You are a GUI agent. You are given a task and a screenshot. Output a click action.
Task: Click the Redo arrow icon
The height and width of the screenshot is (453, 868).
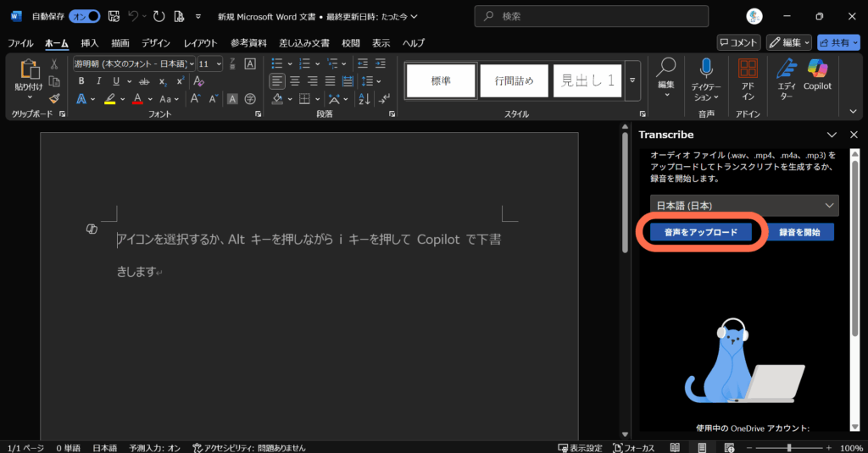point(159,17)
